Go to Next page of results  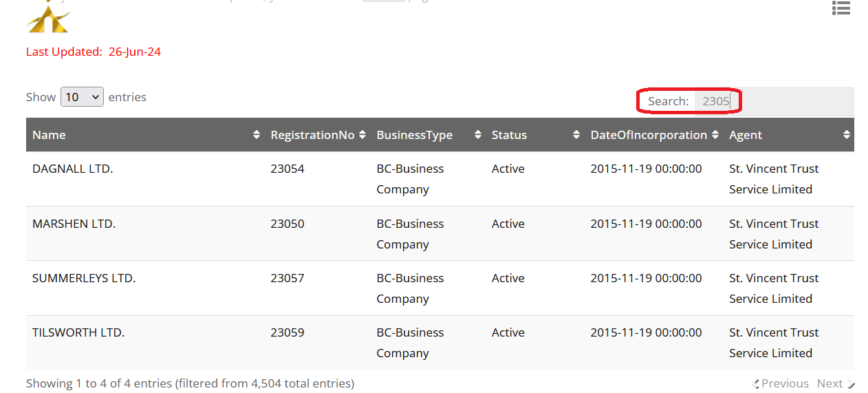click(830, 383)
